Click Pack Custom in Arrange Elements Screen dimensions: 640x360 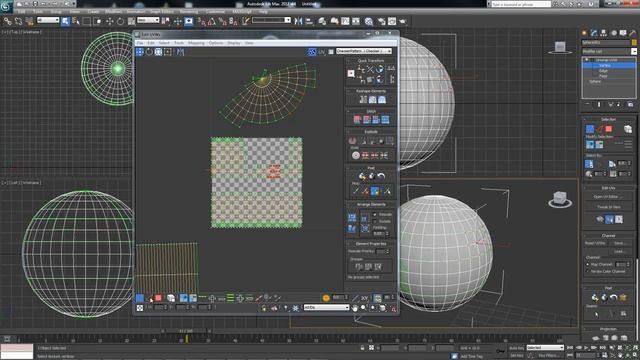point(352,218)
